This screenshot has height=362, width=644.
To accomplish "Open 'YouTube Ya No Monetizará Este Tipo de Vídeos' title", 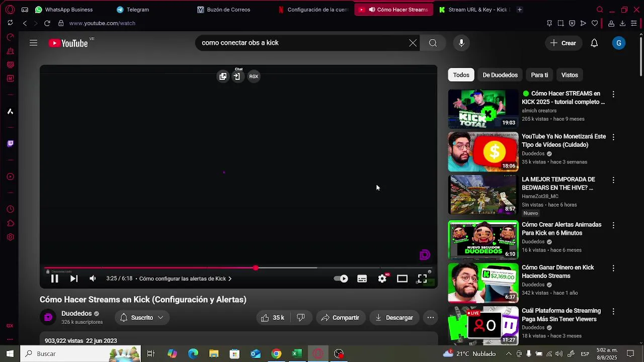I will click(563, 141).
